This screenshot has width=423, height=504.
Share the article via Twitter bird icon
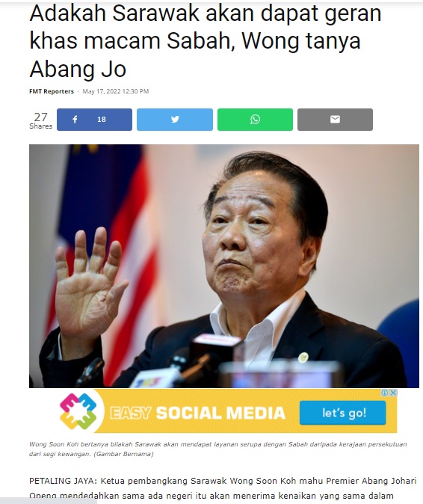coord(175,120)
